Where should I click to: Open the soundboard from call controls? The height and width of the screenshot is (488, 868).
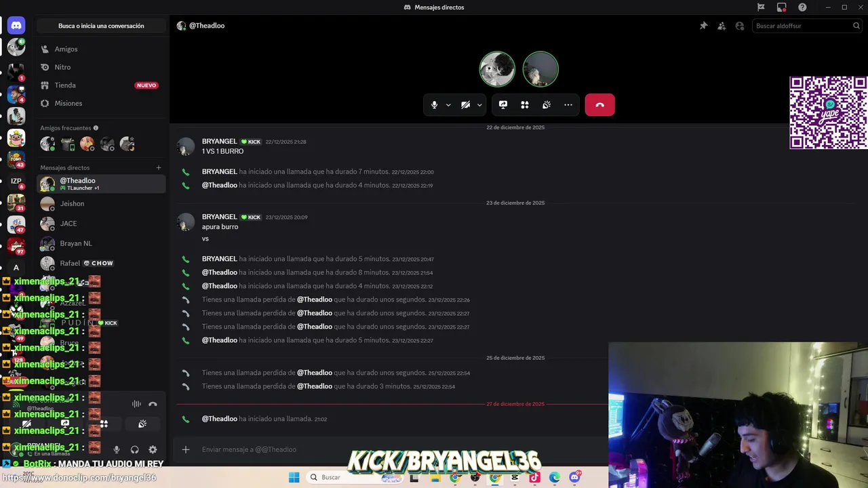(547, 105)
